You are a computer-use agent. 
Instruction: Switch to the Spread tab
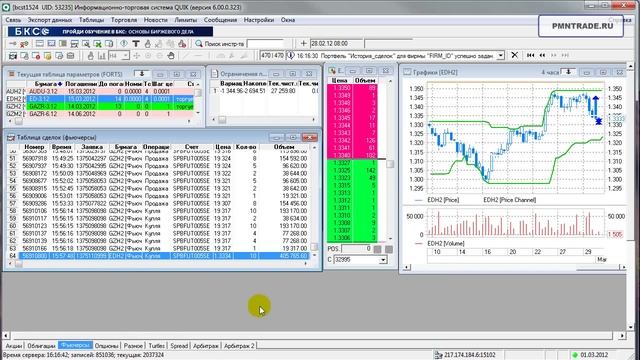click(x=179, y=346)
